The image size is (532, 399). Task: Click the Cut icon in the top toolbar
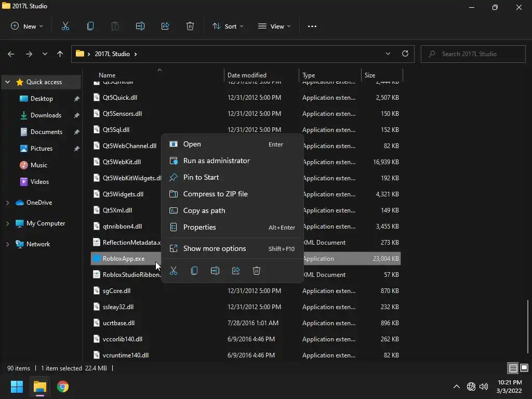click(x=65, y=26)
